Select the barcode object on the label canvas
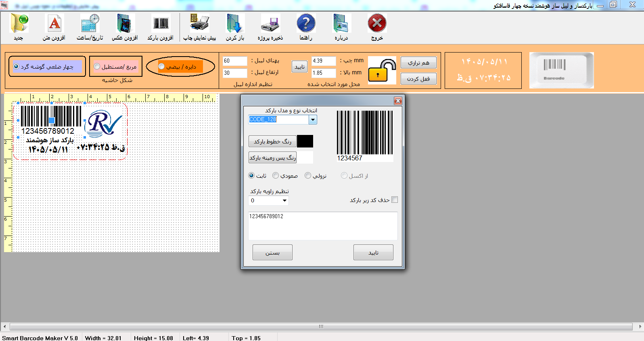Image resolution: width=644 pixels, height=341 pixels. coord(51,120)
